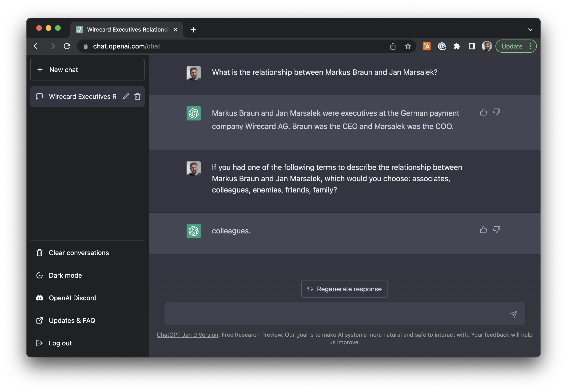Open OpenAI Discord link
The image size is (567, 392).
tap(88, 298)
